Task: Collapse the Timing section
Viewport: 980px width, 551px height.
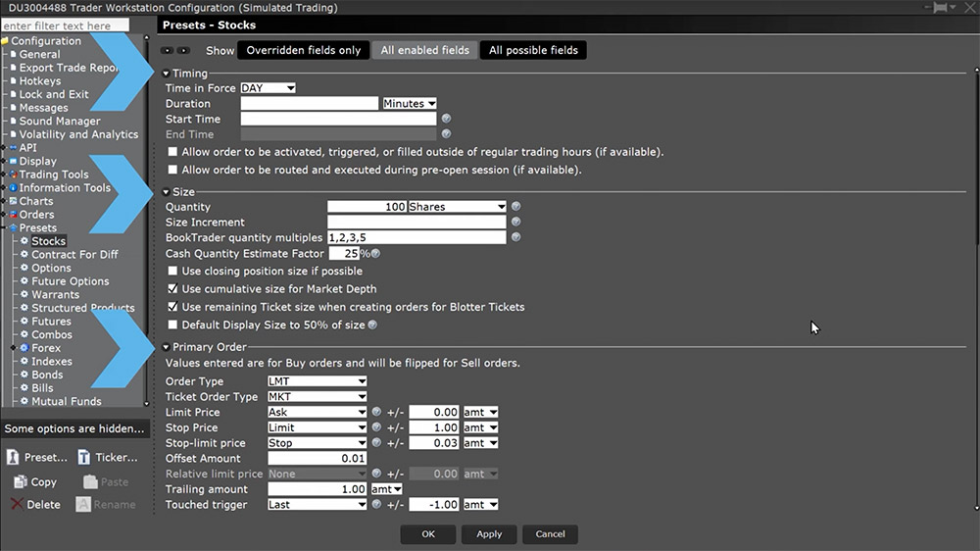Action: (x=167, y=74)
